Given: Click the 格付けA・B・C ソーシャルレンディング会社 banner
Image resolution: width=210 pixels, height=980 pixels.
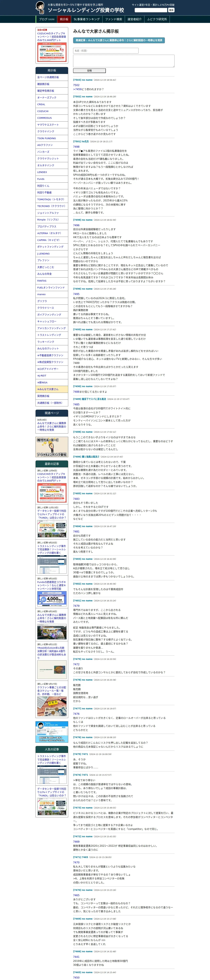Looking at the screenshot, I should [52, 447].
